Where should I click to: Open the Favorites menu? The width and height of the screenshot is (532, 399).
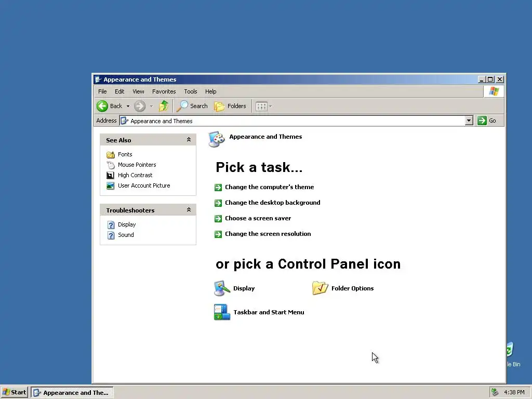(x=164, y=91)
